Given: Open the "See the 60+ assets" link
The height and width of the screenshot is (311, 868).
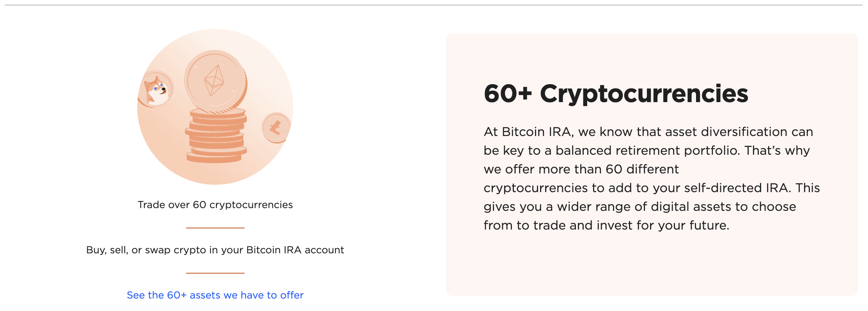Looking at the screenshot, I should (x=215, y=295).
